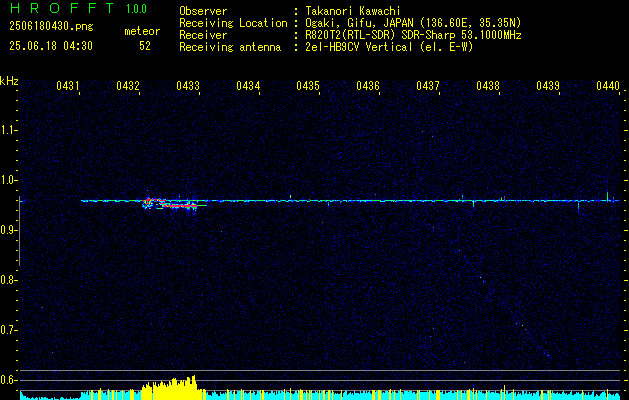Click the 0.8 kHz axis label
This screenshot has width=629, height=400.
click(8, 280)
